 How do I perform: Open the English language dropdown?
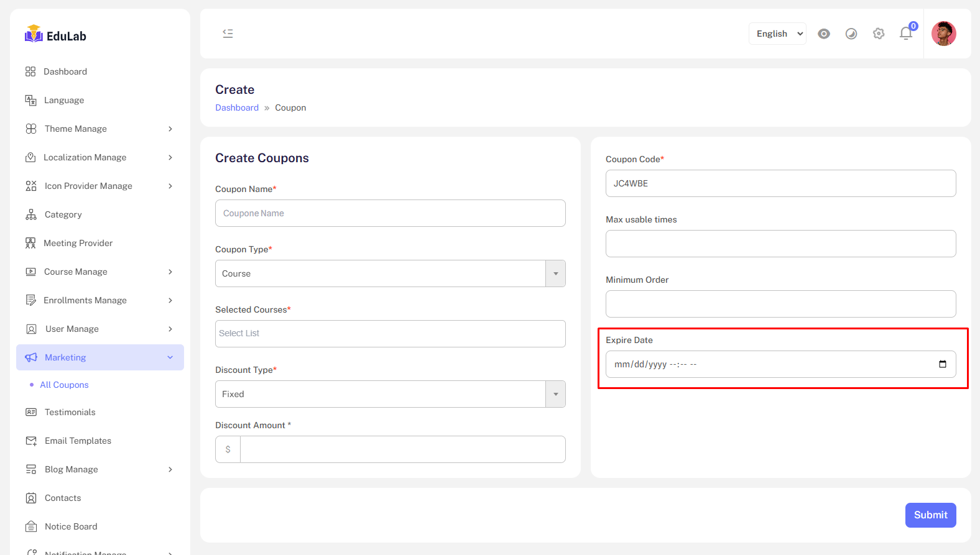[777, 34]
